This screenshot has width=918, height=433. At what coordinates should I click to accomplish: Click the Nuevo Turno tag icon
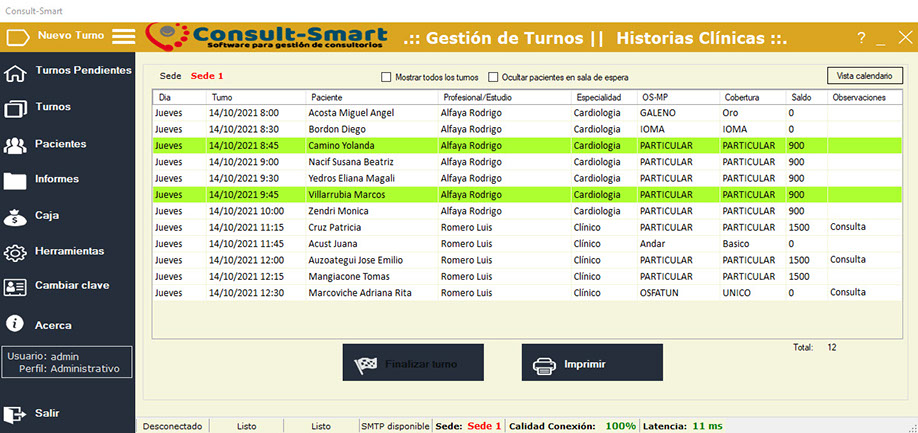pyautogui.click(x=18, y=37)
